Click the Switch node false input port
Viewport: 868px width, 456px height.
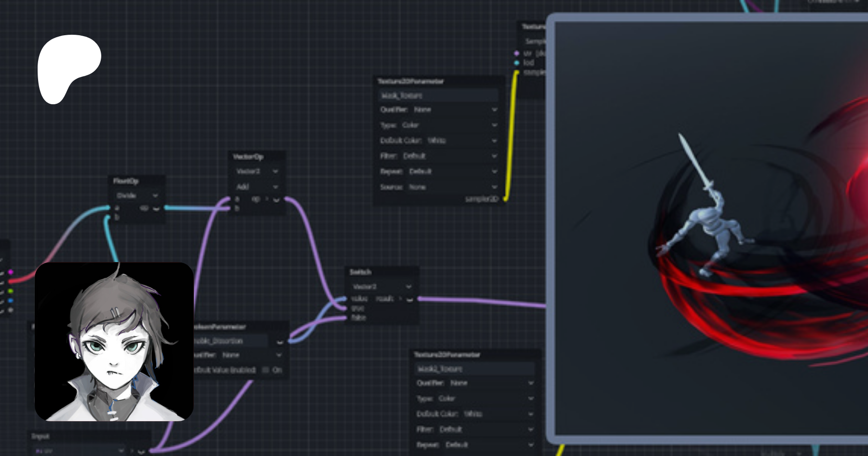click(344, 318)
